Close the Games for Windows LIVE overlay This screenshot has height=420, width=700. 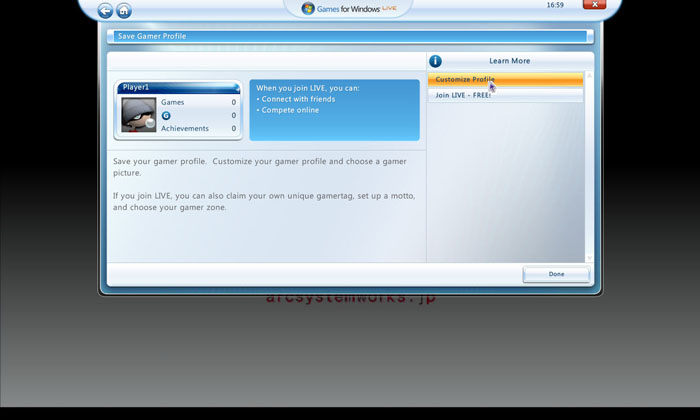(x=594, y=4)
